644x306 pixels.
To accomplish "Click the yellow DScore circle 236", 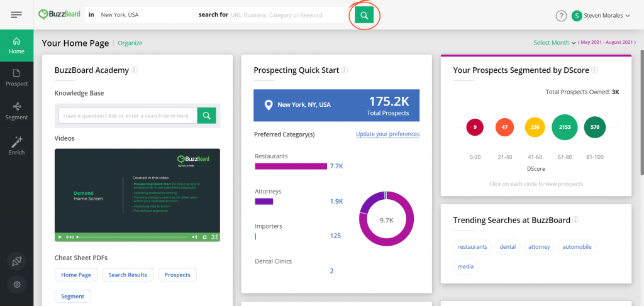I will coord(535,127).
